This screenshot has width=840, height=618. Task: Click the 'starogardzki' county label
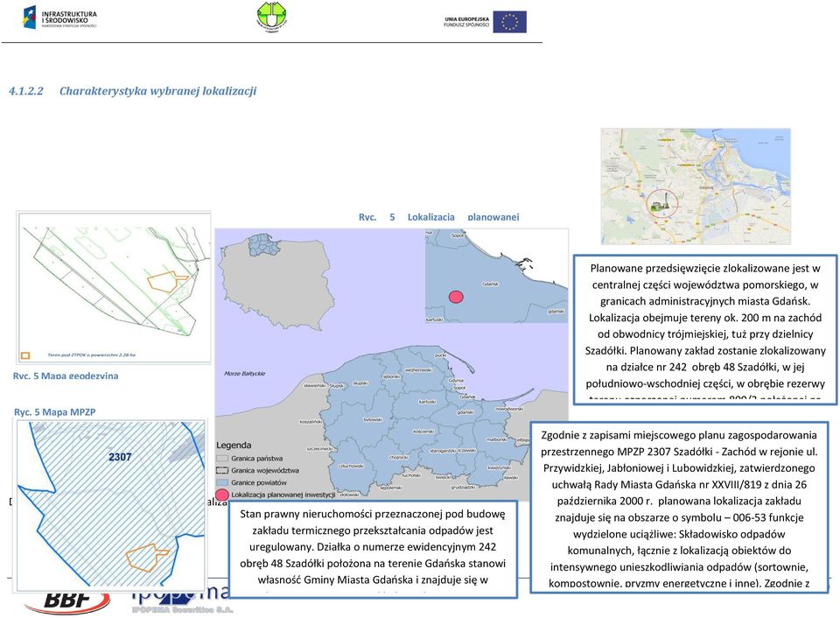click(443, 451)
